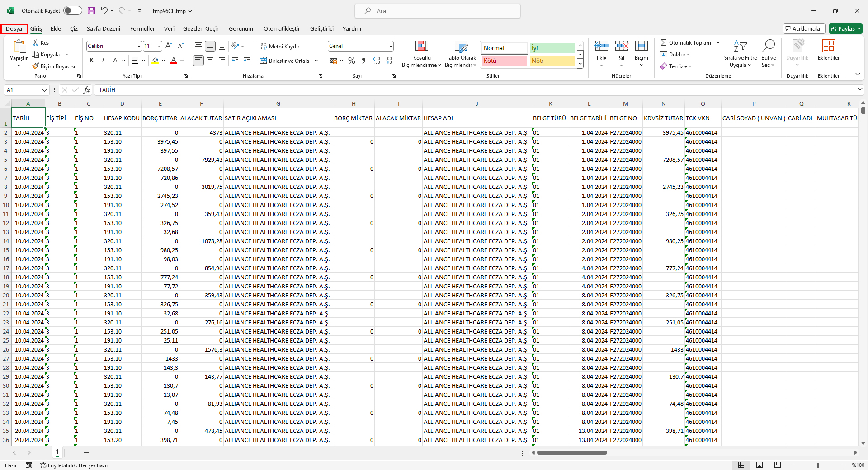Click the Copy (Kopyala) icon

click(35, 54)
